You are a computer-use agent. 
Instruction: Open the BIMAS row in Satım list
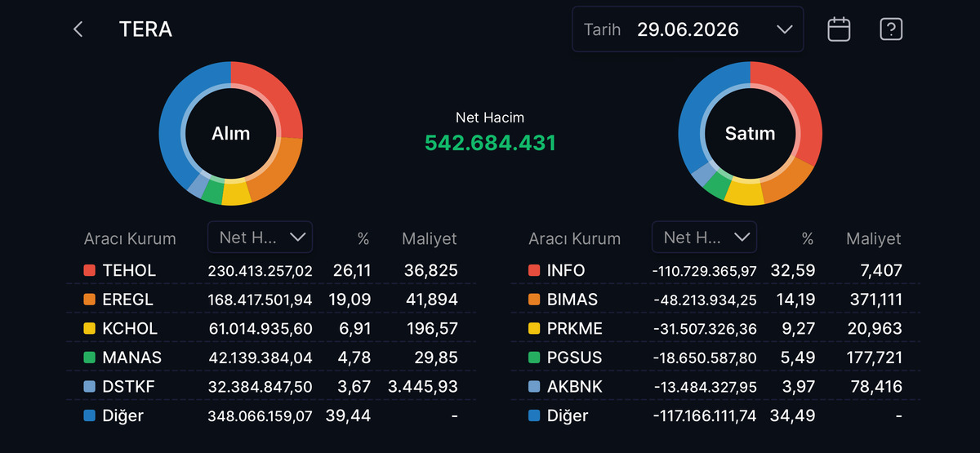click(715, 300)
